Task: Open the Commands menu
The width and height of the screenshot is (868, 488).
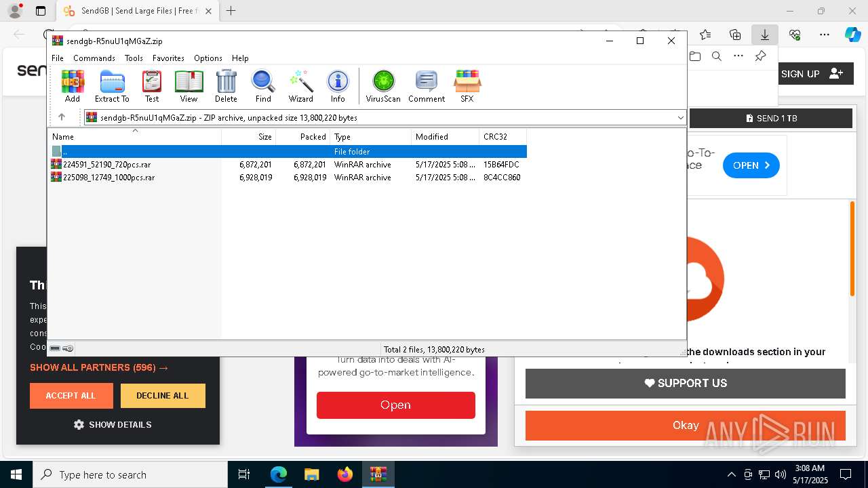Action: coord(94,58)
